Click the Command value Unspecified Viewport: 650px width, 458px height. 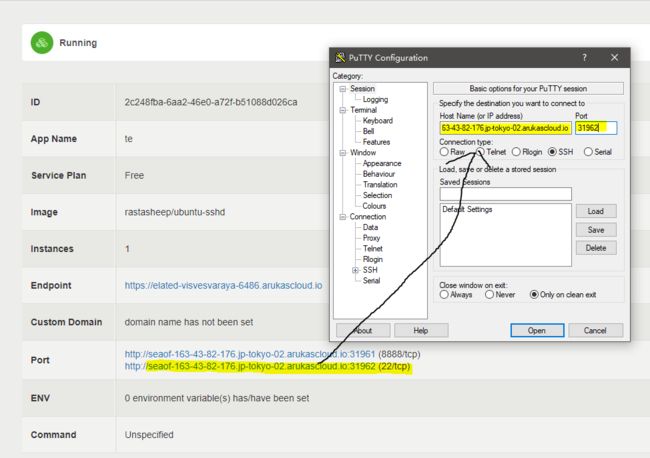tap(149, 435)
